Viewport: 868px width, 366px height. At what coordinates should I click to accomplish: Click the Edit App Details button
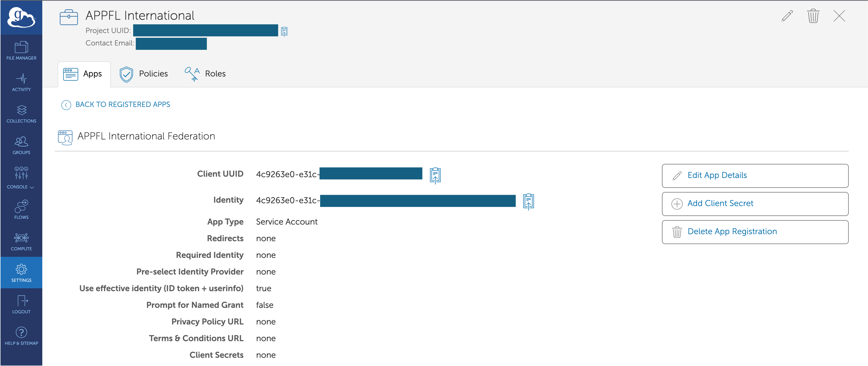click(x=755, y=175)
